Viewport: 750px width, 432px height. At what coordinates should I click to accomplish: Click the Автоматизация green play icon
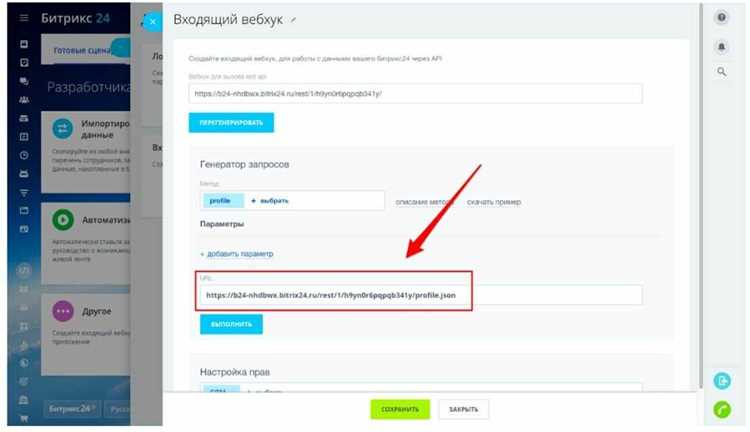pyautogui.click(x=63, y=220)
